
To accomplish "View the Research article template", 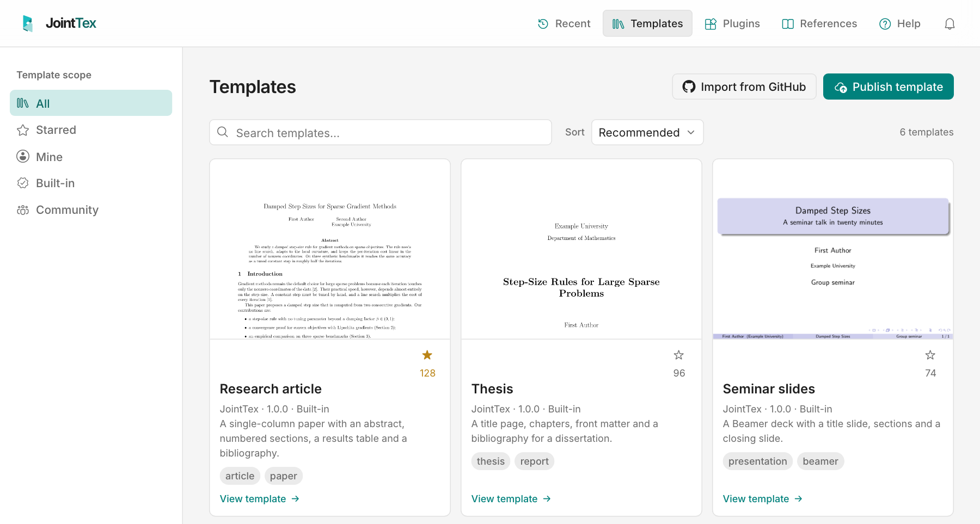I will [x=260, y=499].
